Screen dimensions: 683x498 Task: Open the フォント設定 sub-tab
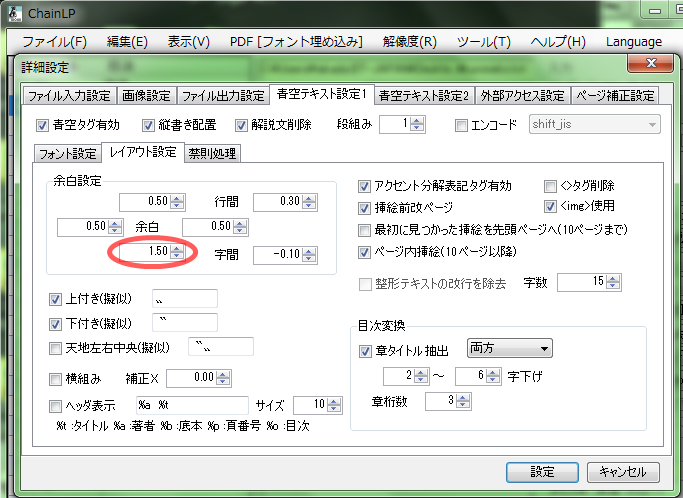click(68, 153)
